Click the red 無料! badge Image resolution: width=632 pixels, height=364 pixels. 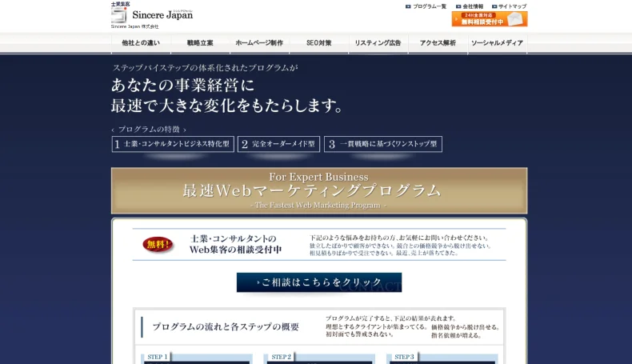click(x=158, y=244)
